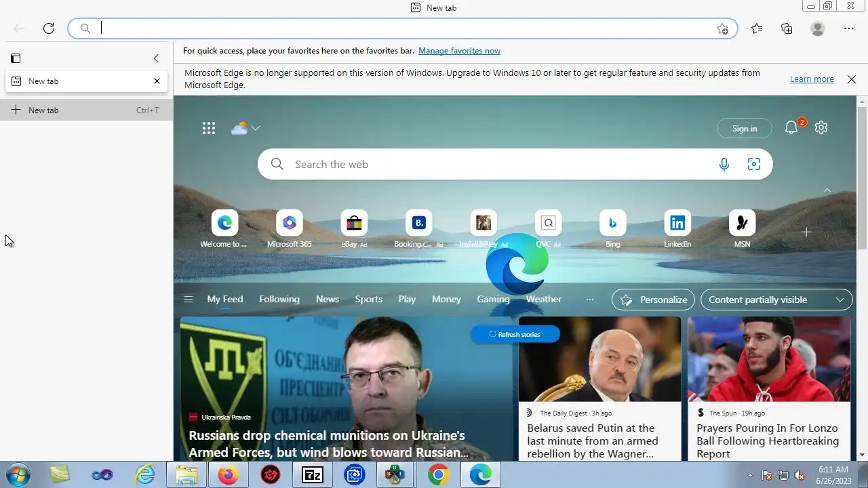Open Settings and more three-dot menu
Image resolution: width=868 pixels, height=488 pixels.
(849, 28)
